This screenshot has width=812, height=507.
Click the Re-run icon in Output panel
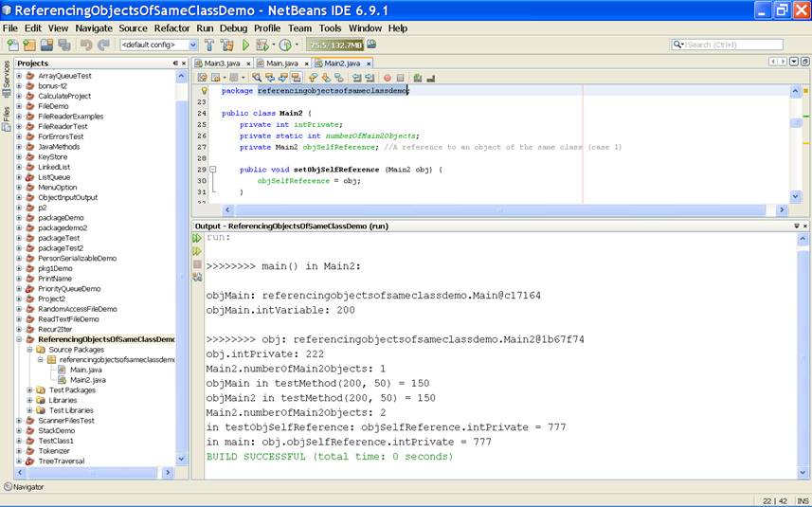click(x=198, y=239)
